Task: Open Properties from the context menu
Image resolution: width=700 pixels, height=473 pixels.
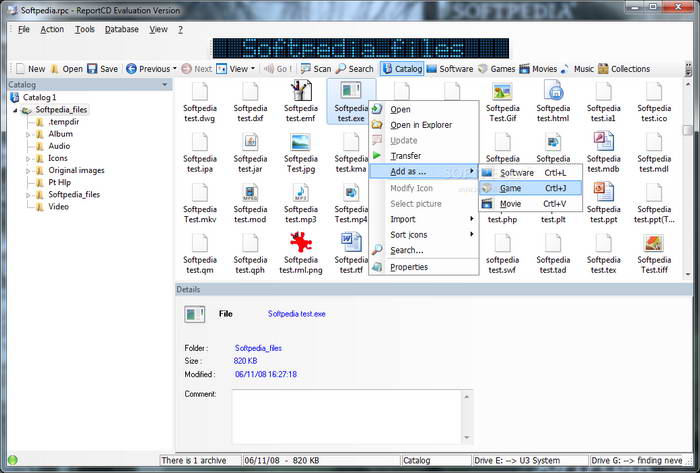Action: tap(424, 267)
